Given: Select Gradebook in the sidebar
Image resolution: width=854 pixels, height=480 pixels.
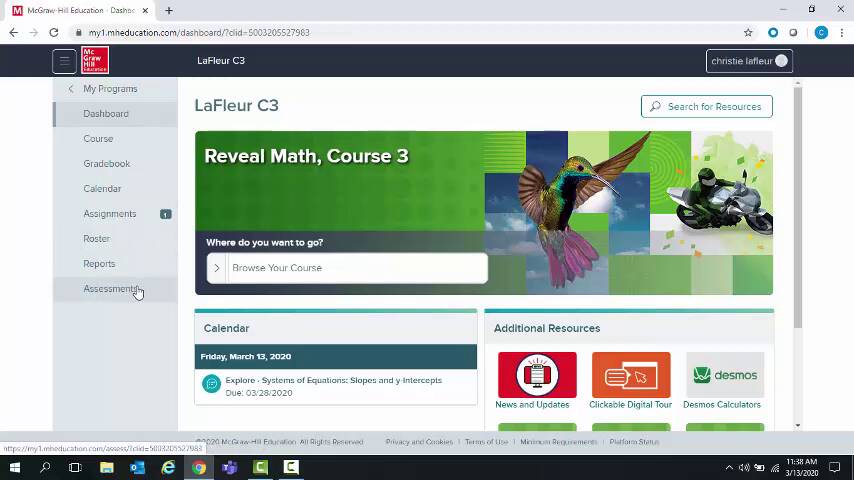Looking at the screenshot, I should (107, 164).
